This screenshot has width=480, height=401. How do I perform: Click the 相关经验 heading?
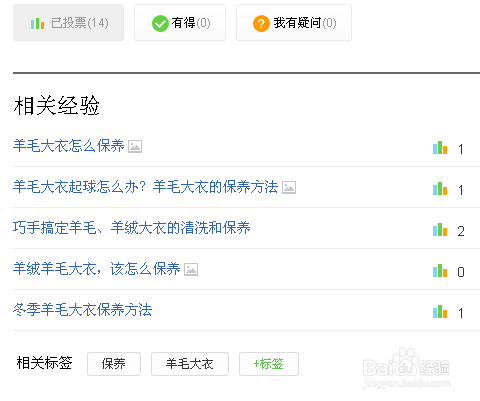[x=57, y=105]
